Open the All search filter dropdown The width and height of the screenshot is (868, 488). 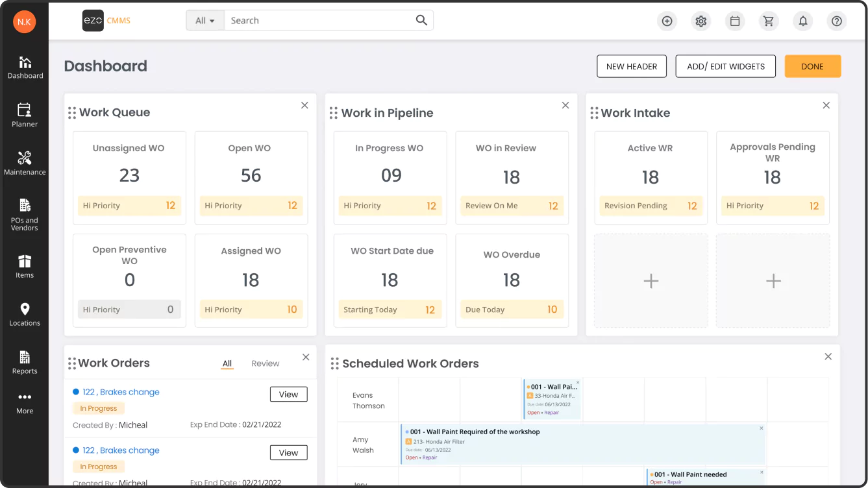(x=205, y=20)
